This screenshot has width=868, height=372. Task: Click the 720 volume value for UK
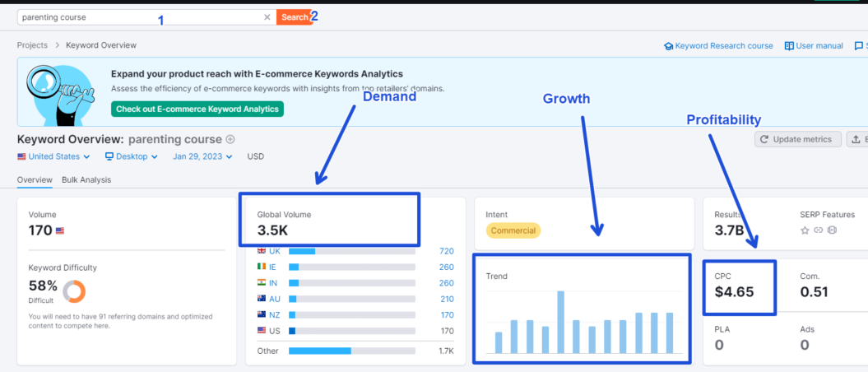click(x=446, y=251)
